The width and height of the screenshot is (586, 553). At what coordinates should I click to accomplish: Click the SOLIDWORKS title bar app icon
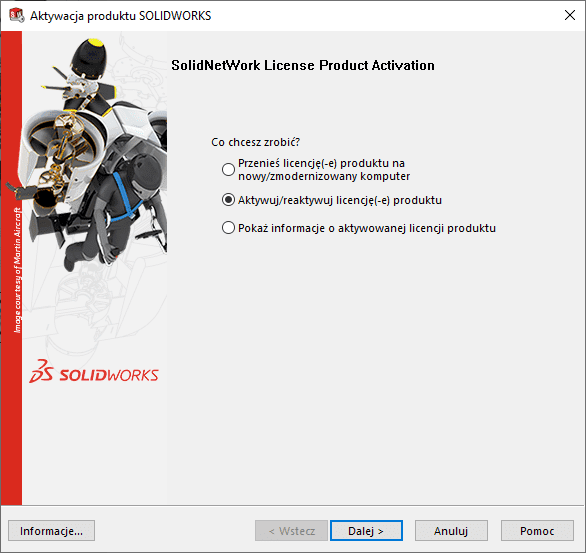click(17, 16)
